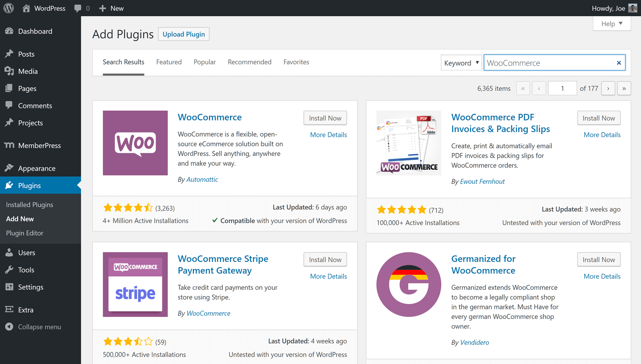
Task: Click the WordPress logo icon in admin bar
Action: coord(8,8)
